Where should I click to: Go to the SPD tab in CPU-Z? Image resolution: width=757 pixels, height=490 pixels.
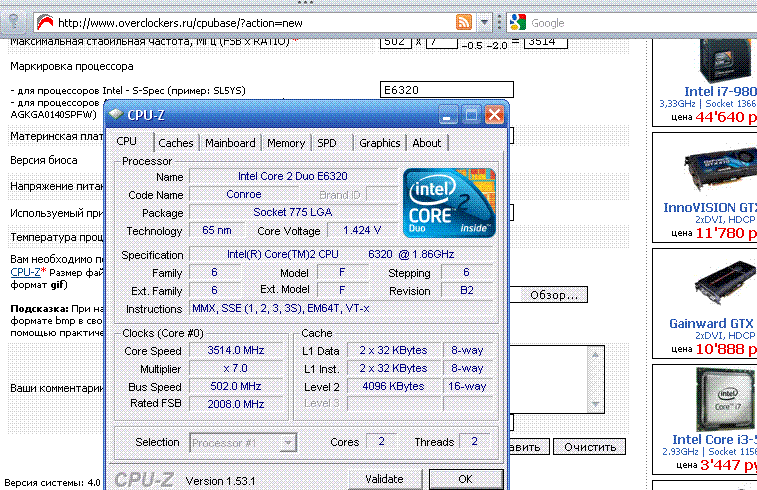coord(327,143)
